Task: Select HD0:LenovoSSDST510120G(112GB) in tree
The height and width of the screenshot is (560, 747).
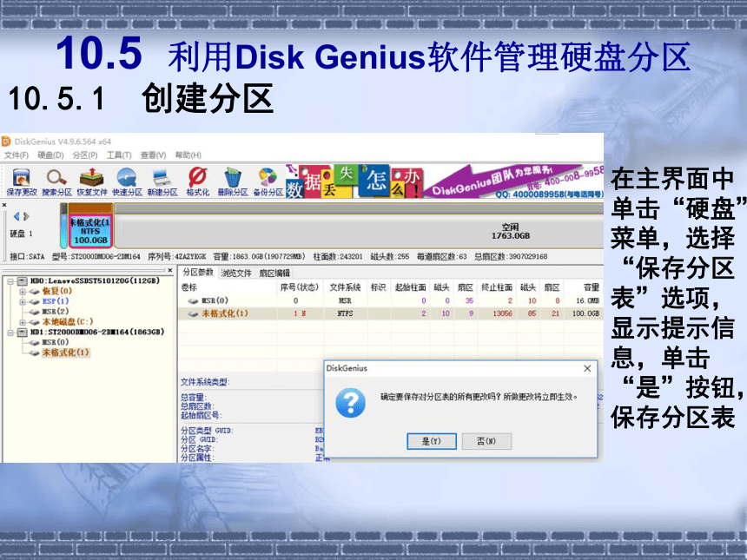Action: tap(95, 281)
